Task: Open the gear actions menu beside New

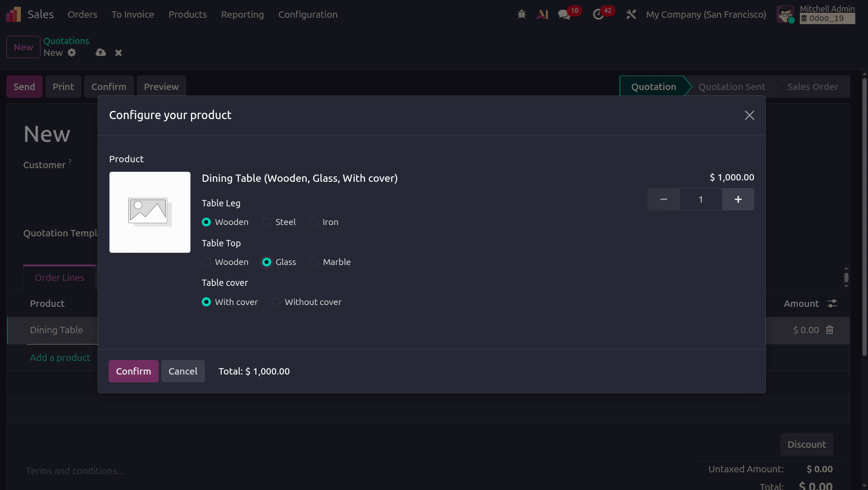Action: pyautogui.click(x=72, y=53)
